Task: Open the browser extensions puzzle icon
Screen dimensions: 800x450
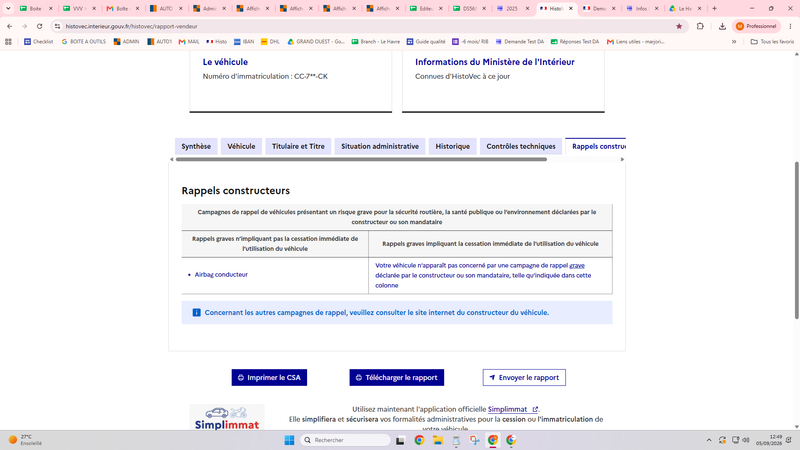Action: [x=700, y=26]
